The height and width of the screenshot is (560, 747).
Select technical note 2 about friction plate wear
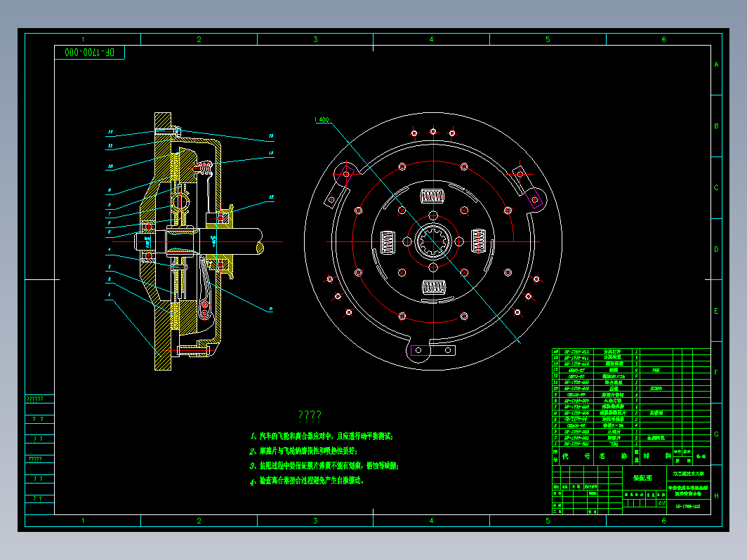coord(303,451)
